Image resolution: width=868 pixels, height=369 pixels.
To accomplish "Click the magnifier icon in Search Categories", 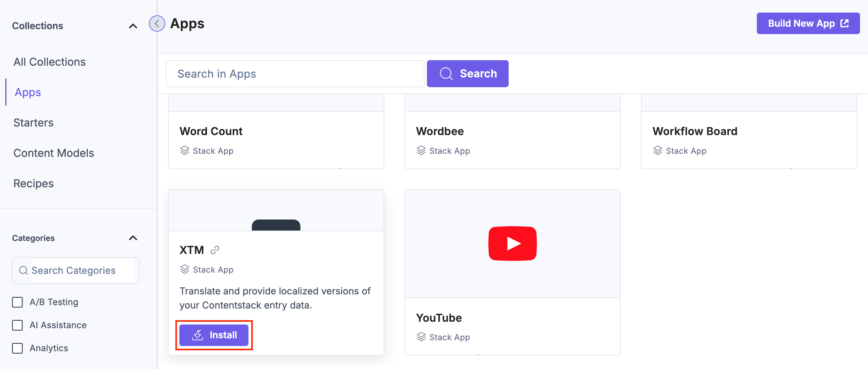I will [x=23, y=270].
